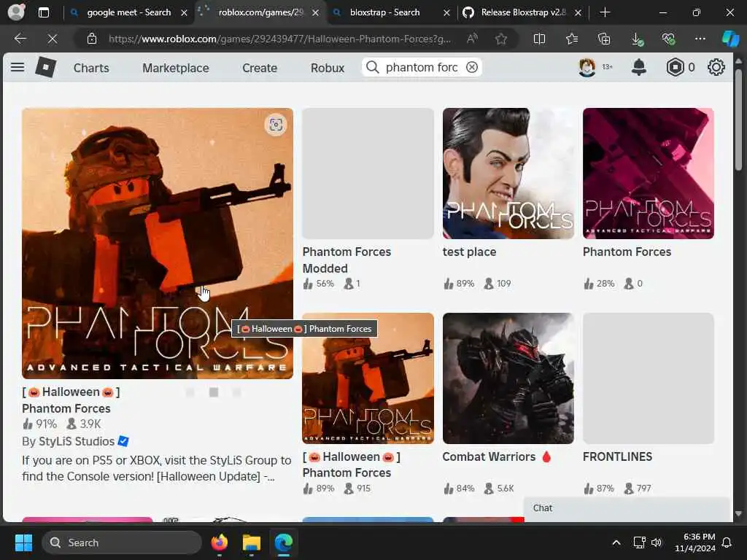Open the user avatar profile
This screenshot has height=560, width=747.
pyautogui.click(x=587, y=67)
